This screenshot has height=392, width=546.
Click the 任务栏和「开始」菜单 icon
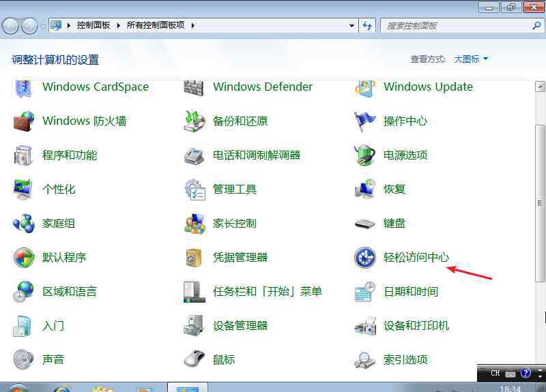(x=194, y=292)
